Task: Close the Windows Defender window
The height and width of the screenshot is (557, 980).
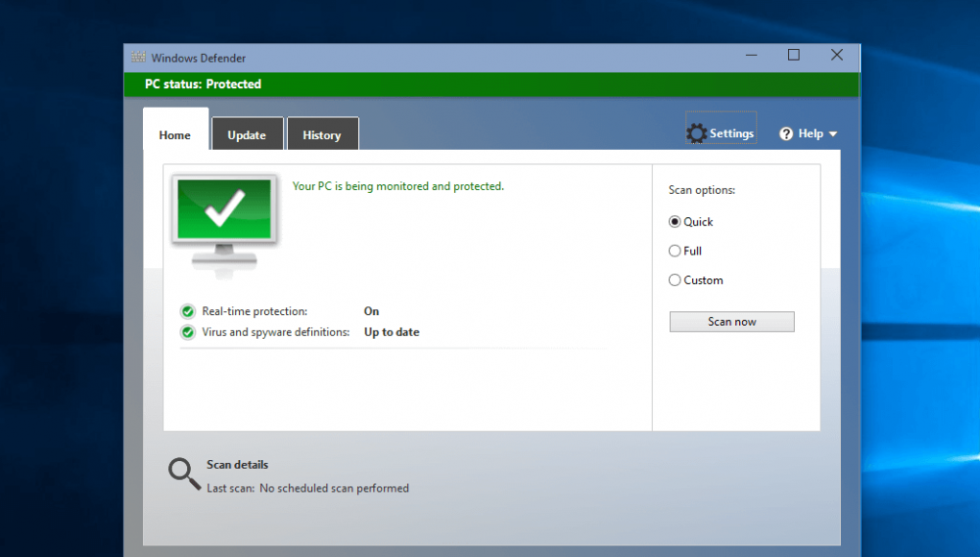Action: tap(837, 55)
